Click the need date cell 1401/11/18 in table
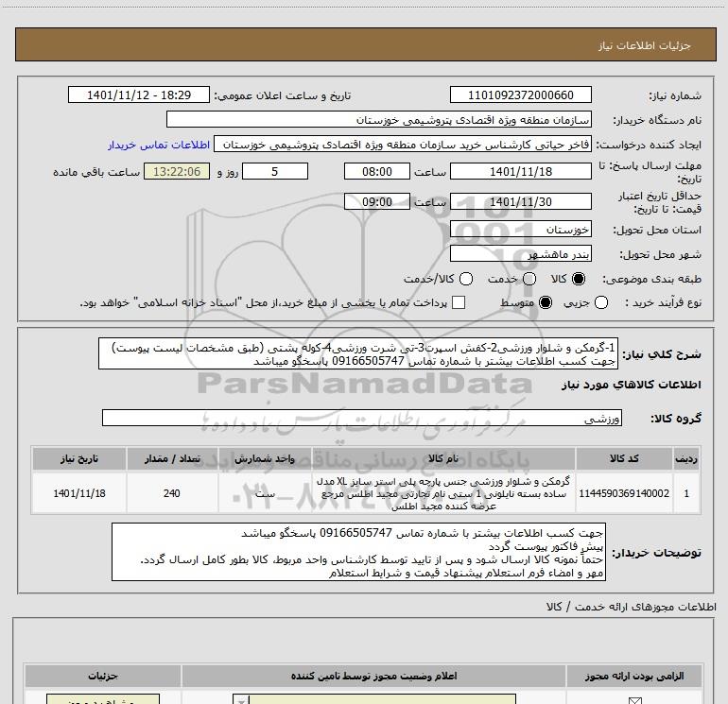 (79, 493)
